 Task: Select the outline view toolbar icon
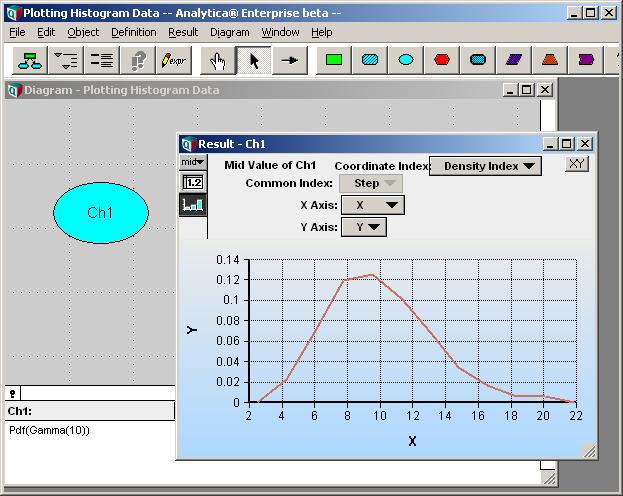pos(66,60)
